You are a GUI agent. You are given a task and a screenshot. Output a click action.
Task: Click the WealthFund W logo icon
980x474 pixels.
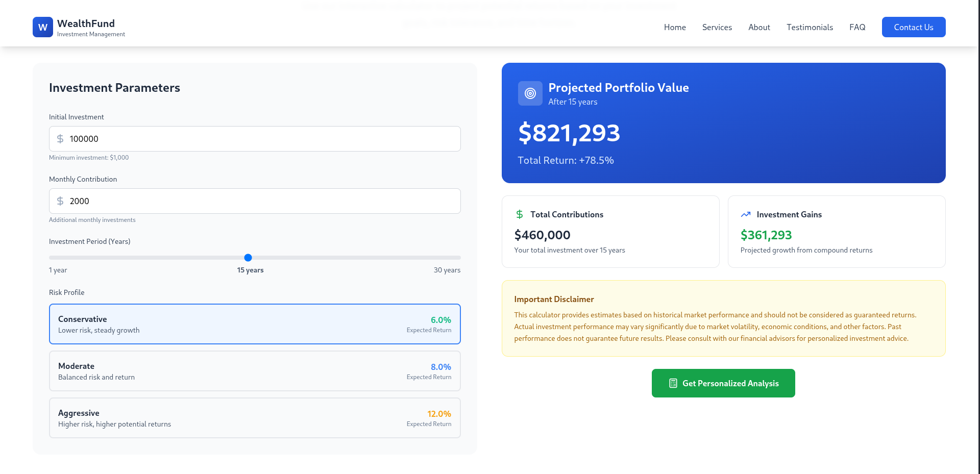(42, 27)
